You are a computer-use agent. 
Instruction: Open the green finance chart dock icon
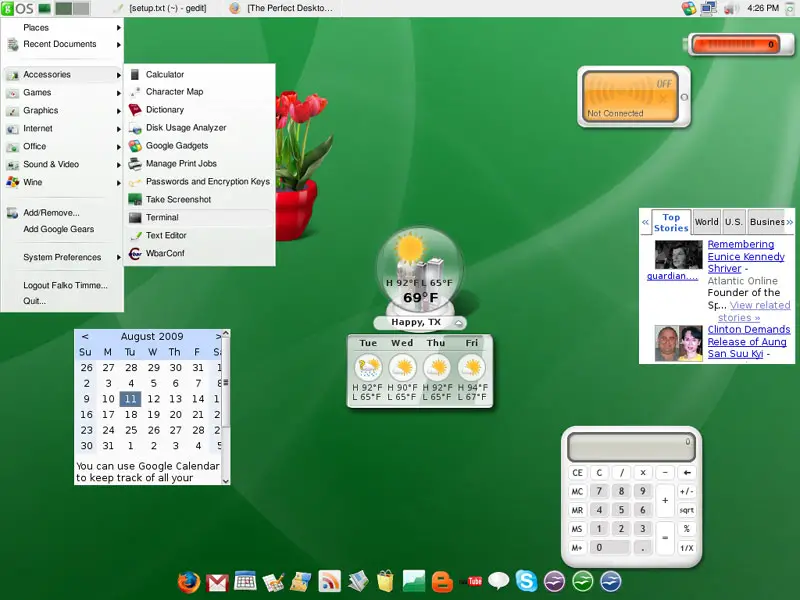tap(413, 581)
